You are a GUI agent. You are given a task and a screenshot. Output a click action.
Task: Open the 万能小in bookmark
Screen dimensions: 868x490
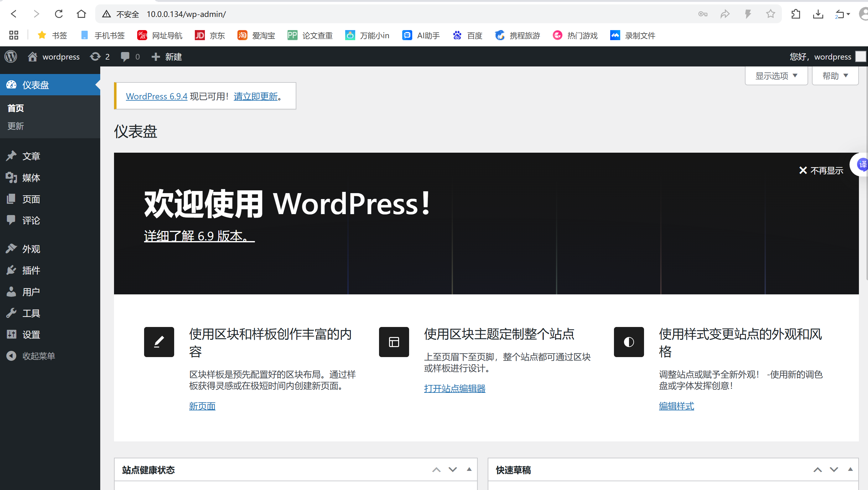coord(367,35)
